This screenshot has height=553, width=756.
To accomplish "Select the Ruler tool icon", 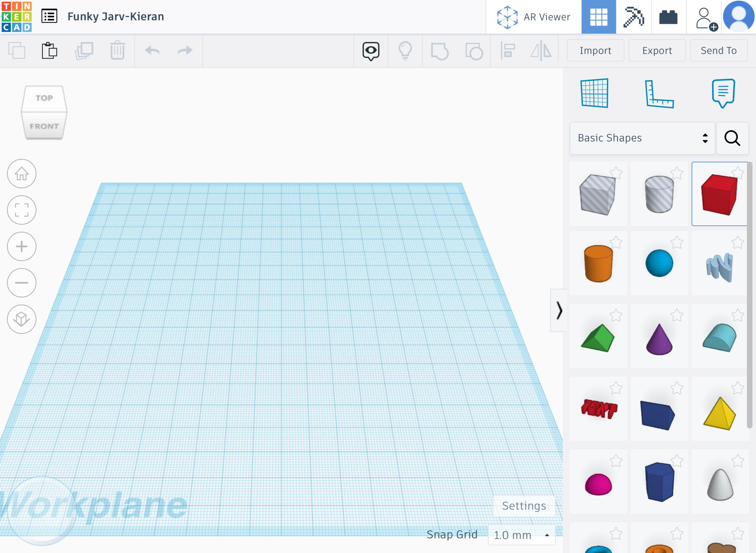I will coord(659,94).
